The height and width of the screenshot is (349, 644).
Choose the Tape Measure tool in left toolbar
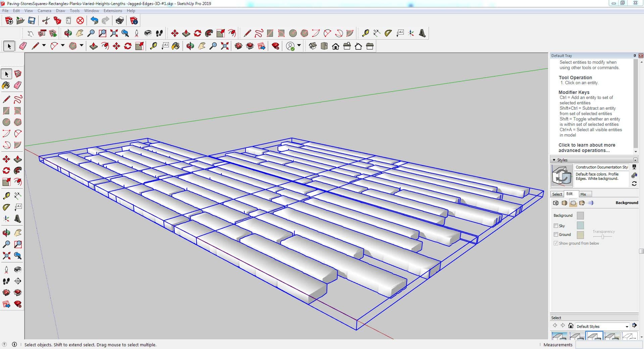click(6, 196)
